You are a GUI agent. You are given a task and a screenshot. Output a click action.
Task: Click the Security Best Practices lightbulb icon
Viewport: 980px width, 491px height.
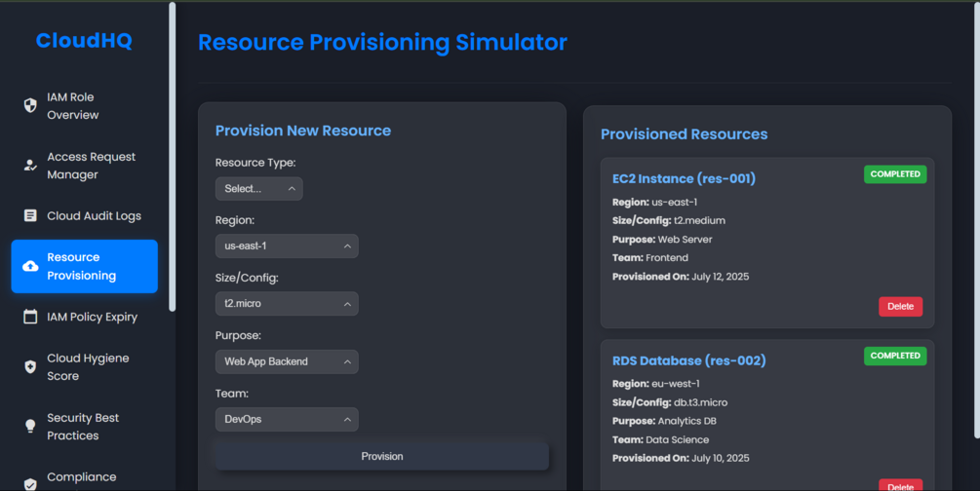(x=30, y=427)
